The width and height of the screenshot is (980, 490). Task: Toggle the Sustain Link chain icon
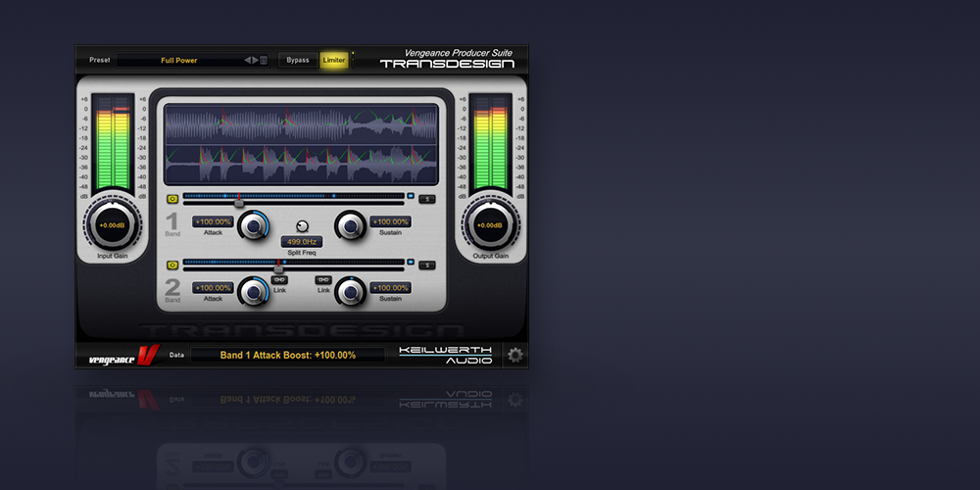[x=323, y=280]
